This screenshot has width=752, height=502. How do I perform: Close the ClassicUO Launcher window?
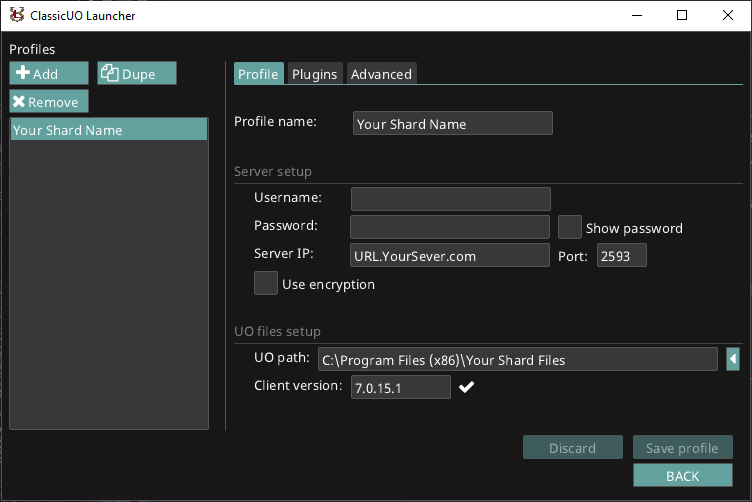click(728, 15)
